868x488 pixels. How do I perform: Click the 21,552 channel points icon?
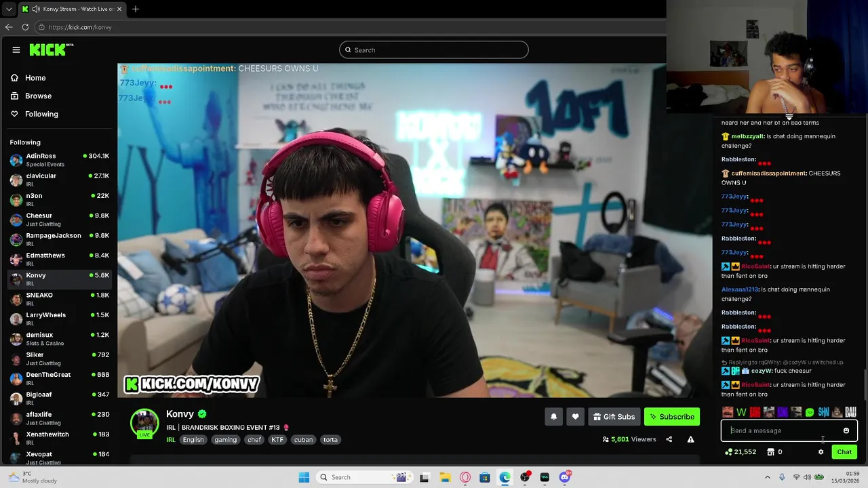728,452
